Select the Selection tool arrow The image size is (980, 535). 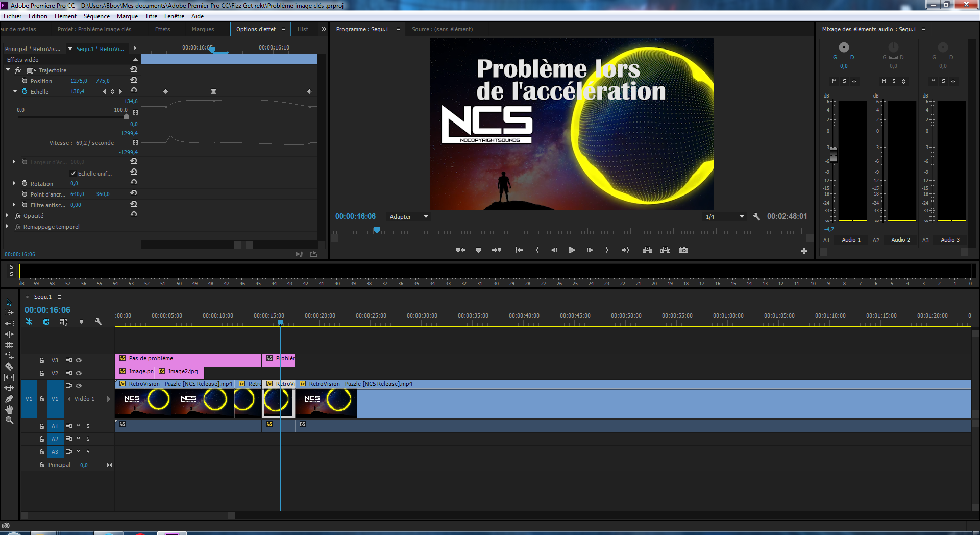[9, 302]
